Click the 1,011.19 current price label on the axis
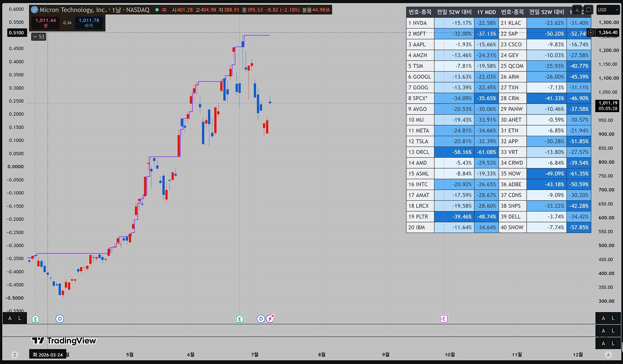 click(607, 106)
